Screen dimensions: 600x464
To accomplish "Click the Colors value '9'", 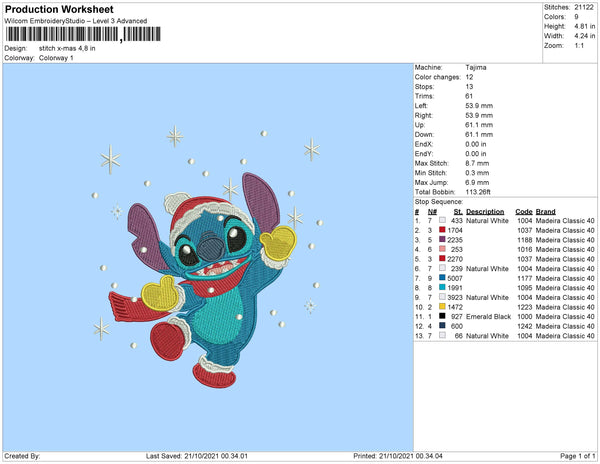I will (576, 17).
